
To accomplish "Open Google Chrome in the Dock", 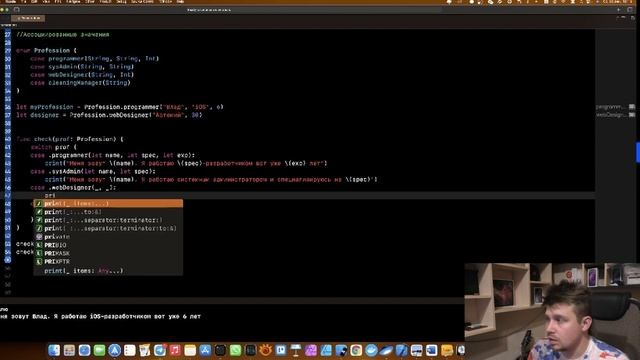I will point(356,350).
